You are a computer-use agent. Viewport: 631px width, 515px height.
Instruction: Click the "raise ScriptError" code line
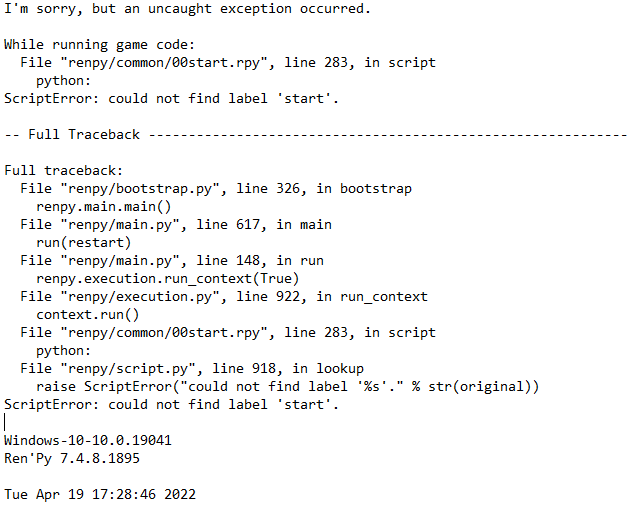pos(287,387)
